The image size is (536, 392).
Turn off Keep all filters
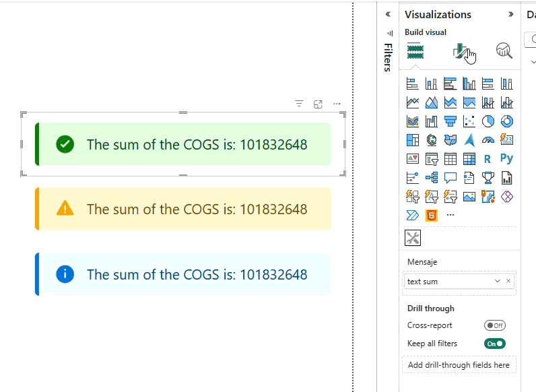click(x=495, y=344)
